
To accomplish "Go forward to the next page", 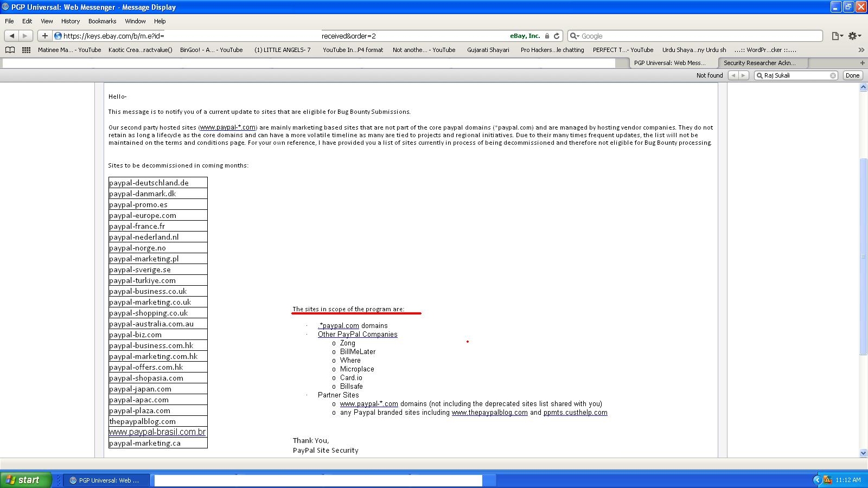I will [25, 36].
